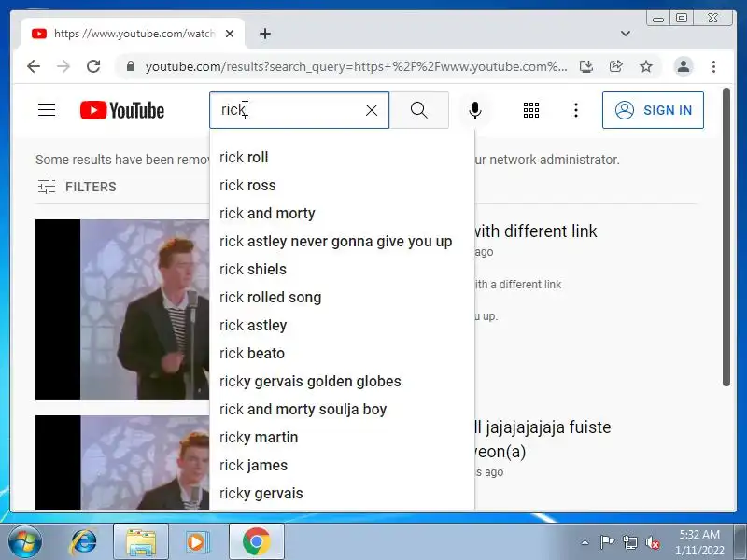Image resolution: width=747 pixels, height=560 pixels.
Task: Launch Internet Explorer from taskbar
Action: [x=84, y=541]
